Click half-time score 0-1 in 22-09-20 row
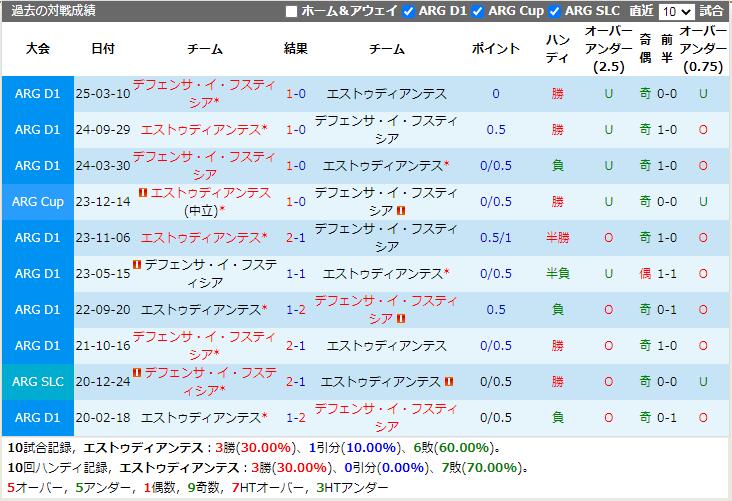 (667, 310)
